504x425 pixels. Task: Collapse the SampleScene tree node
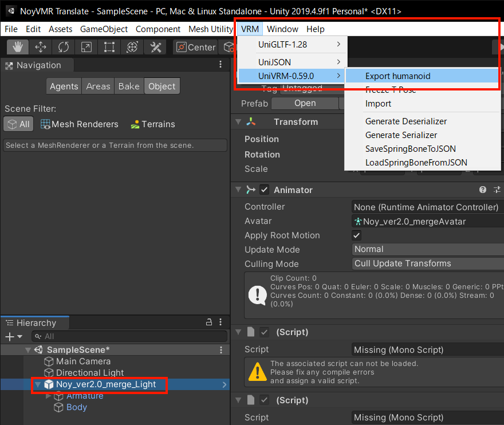[x=28, y=350]
